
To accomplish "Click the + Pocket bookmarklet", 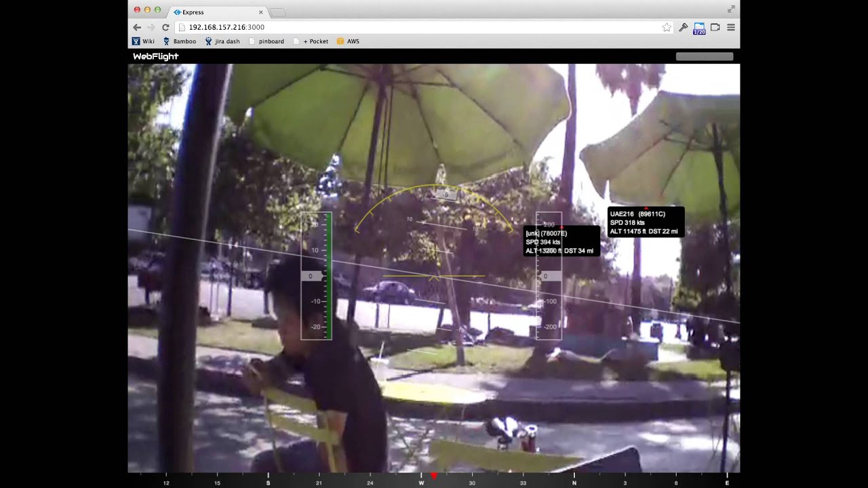I will tap(311, 41).
